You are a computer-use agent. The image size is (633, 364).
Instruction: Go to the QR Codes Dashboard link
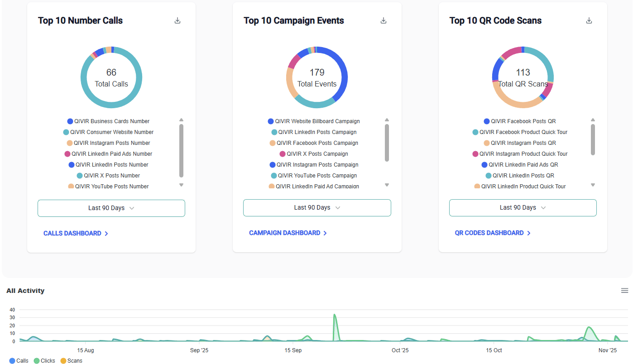coord(493,233)
